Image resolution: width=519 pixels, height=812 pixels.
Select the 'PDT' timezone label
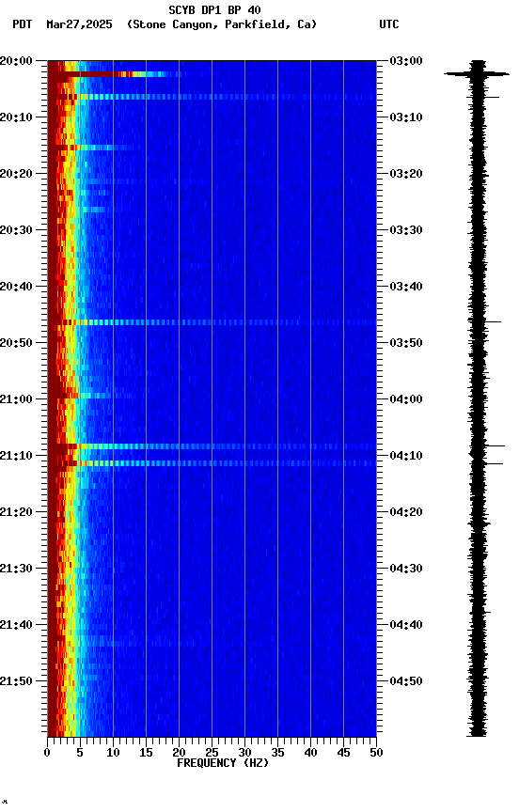(23, 24)
